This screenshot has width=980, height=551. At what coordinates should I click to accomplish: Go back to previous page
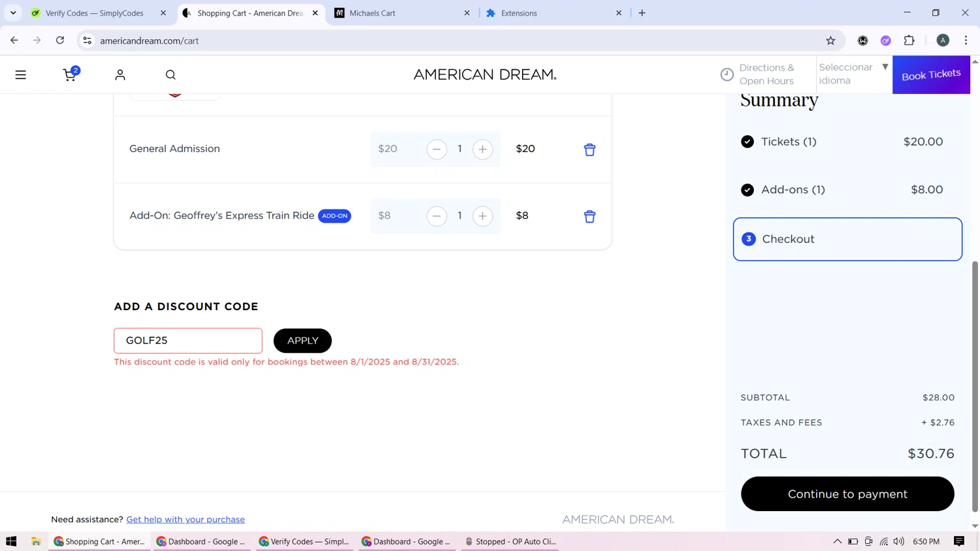tap(14, 40)
